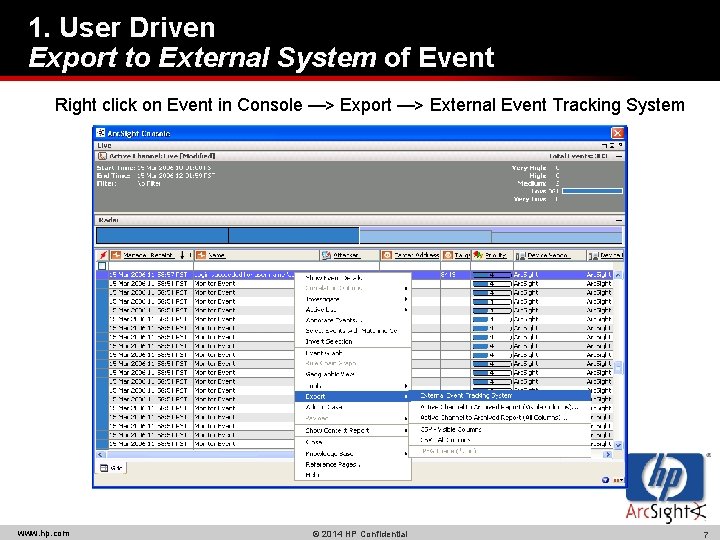Click the Device Vendor column header icon
Screen dimensions: 720x540
(520, 256)
